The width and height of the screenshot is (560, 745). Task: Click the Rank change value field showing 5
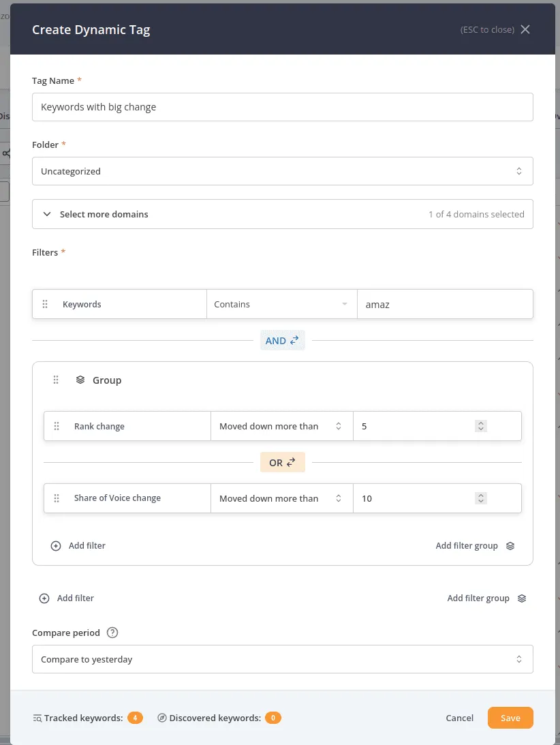tap(437, 426)
